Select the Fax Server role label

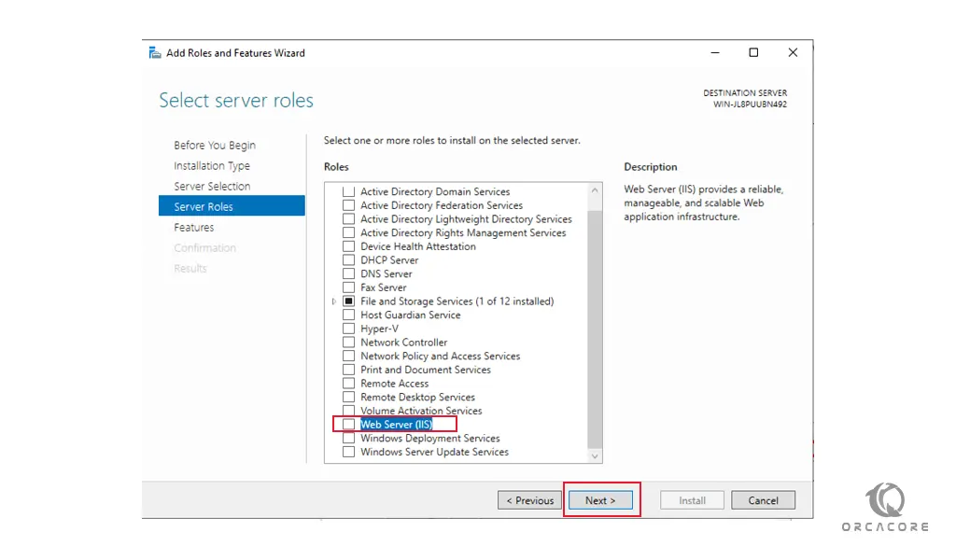(383, 287)
